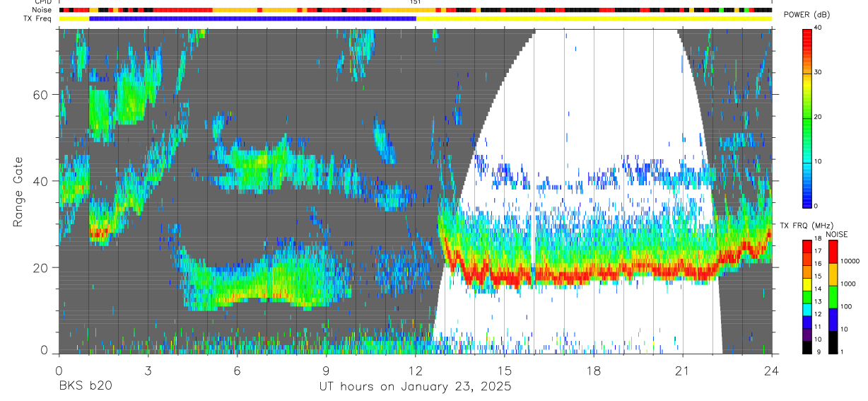
Task: Click the x-axis tick label "24"
Action: 772,369
